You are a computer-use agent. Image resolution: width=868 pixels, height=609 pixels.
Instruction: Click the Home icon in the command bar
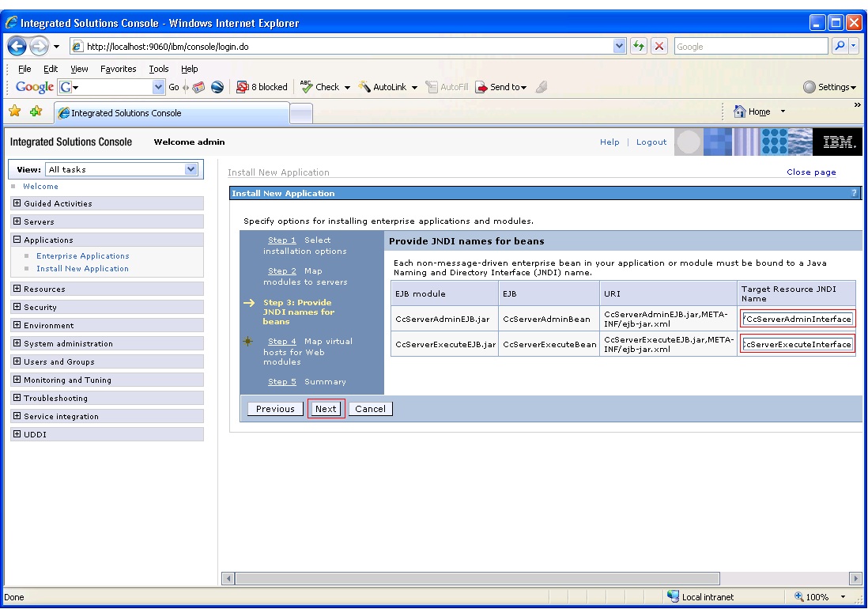click(739, 112)
